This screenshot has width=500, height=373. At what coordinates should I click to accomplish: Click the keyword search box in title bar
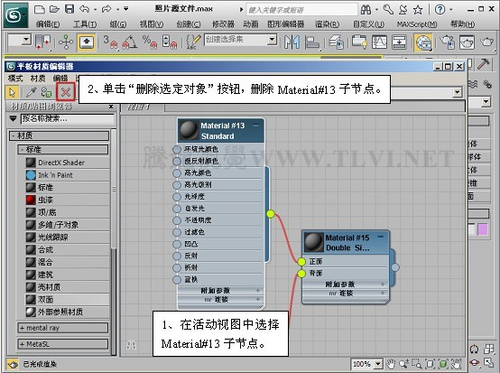tap(302, 10)
